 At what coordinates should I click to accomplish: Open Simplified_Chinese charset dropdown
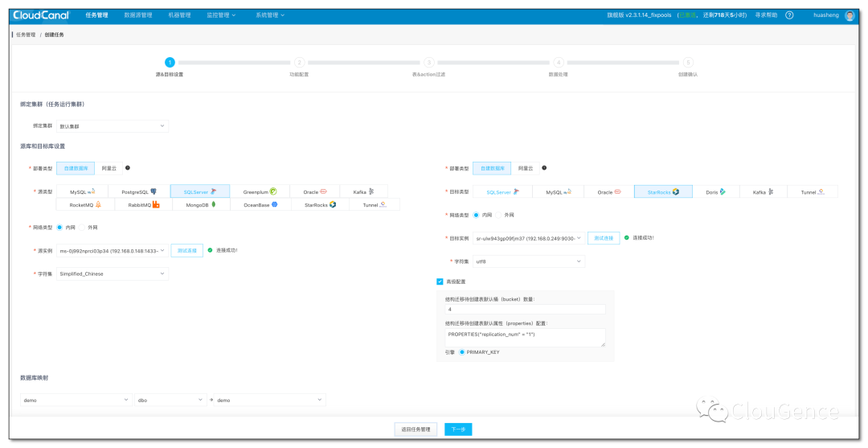point(113,273)
